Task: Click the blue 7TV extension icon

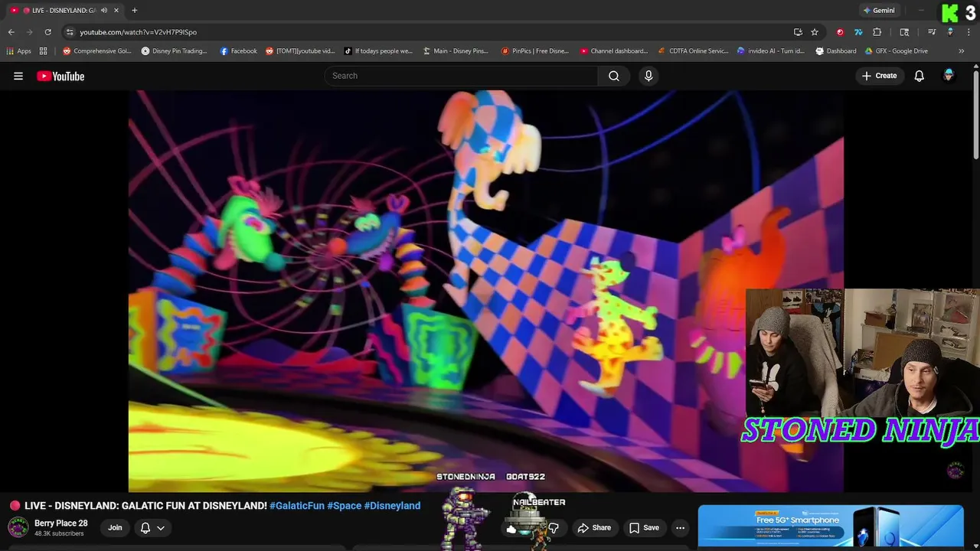Action: coord(858,32)
